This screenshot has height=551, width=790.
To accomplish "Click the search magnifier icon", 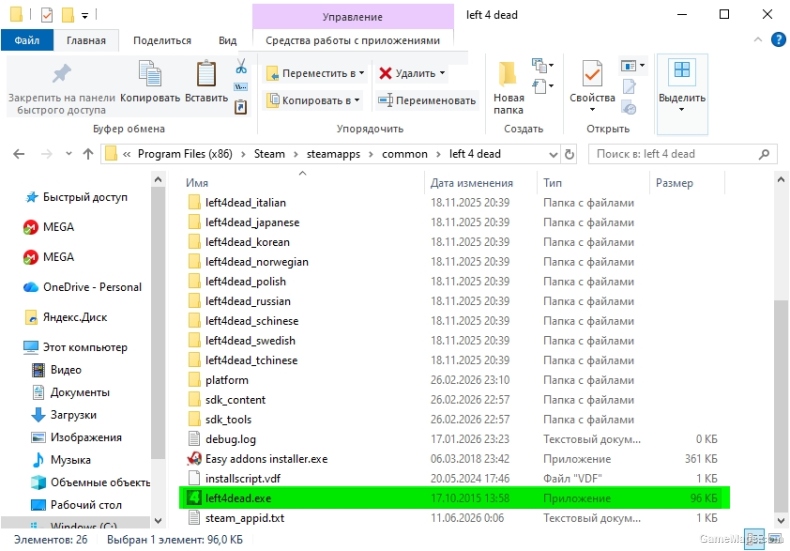I will pyautogui.click(x=764, y=154).
